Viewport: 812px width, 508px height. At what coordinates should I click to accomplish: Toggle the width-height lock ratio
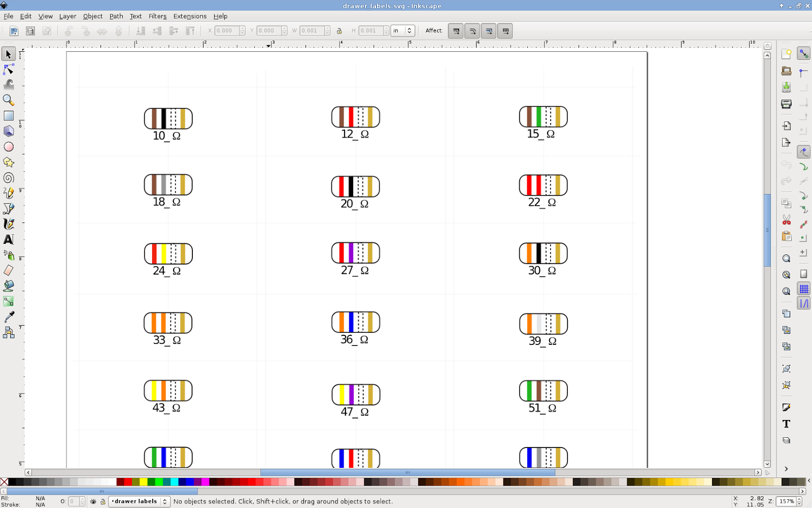click(x=340, y=31)
